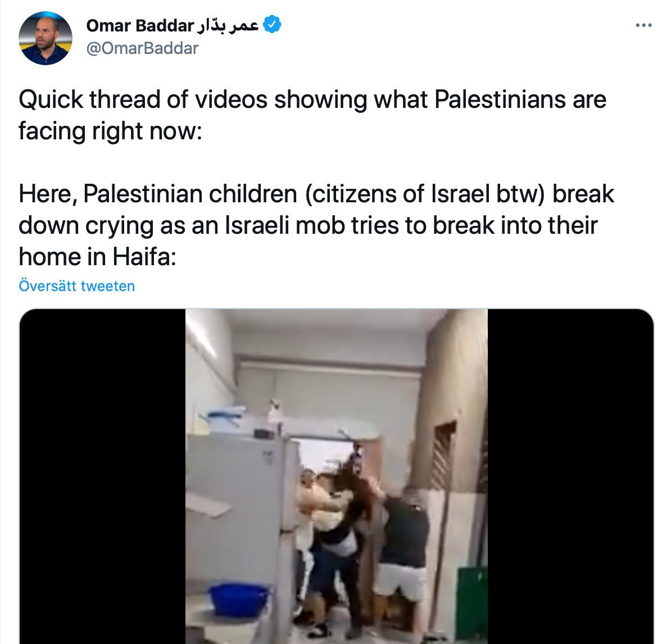The width and height of the screenshot is (671, 644).
Task: Click Omar Baddar's profile avatar
Action: tap(46, 39)
